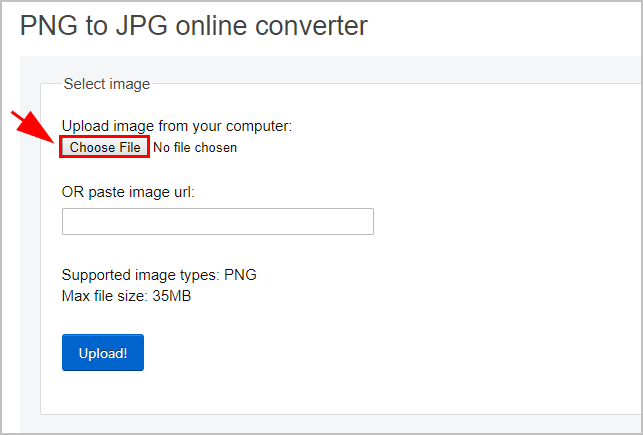Click the word 'Supported' in types line
This screenshot has width=643, height=435.
tap(96, 275)
